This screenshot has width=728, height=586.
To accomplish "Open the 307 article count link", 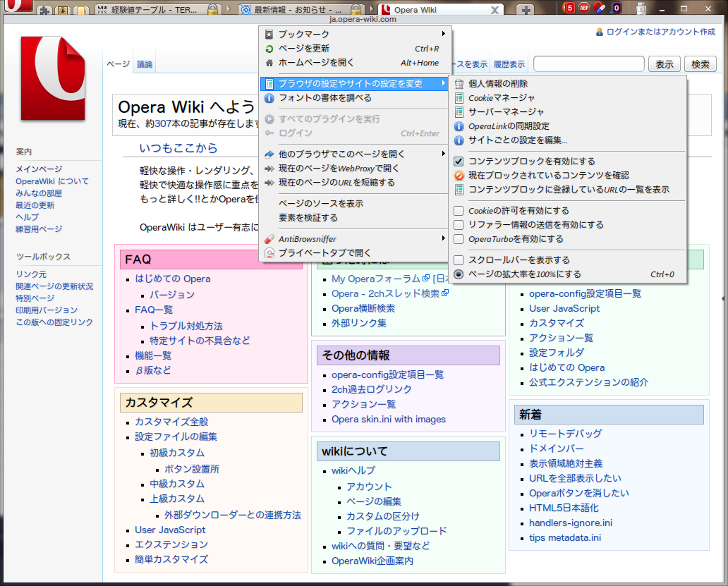I will (164, 123).
